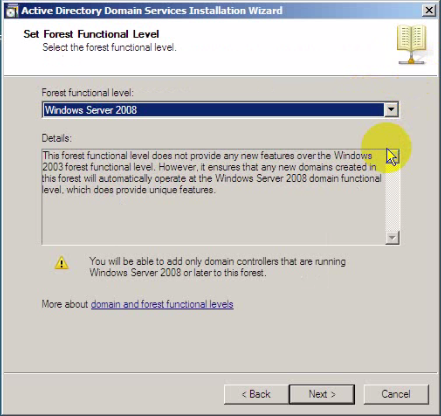This screenshot has width=441, height=416.
Task: Click the wizard title bar icon
Action: (x=12, y=11)
